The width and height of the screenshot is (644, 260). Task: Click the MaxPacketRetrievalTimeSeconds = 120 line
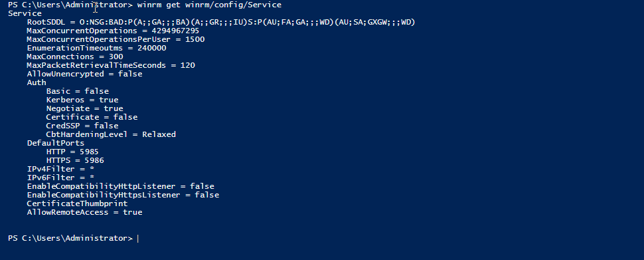111,65
